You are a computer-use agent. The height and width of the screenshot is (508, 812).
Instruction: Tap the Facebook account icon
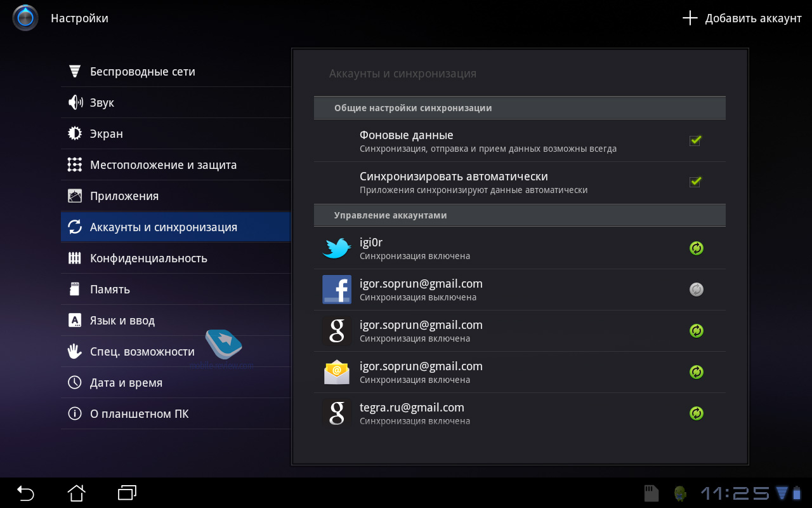pos(336,290)
